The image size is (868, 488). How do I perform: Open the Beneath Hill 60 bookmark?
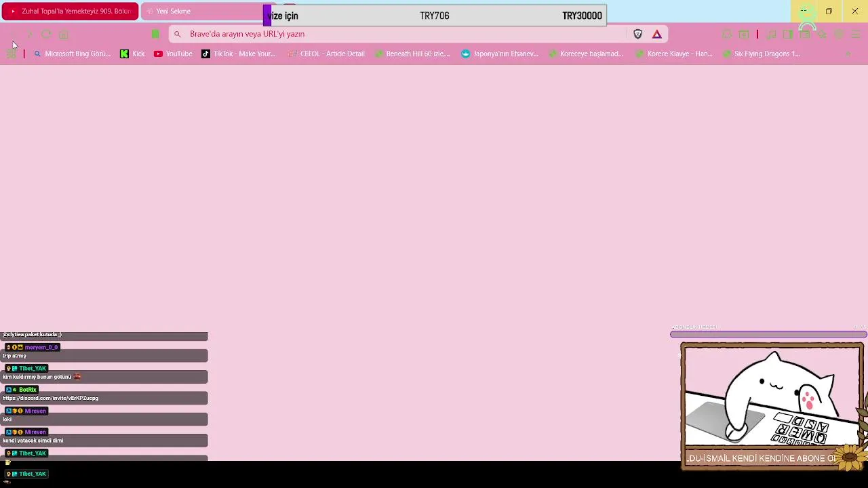pyautogui.click(x=412, y=54)
